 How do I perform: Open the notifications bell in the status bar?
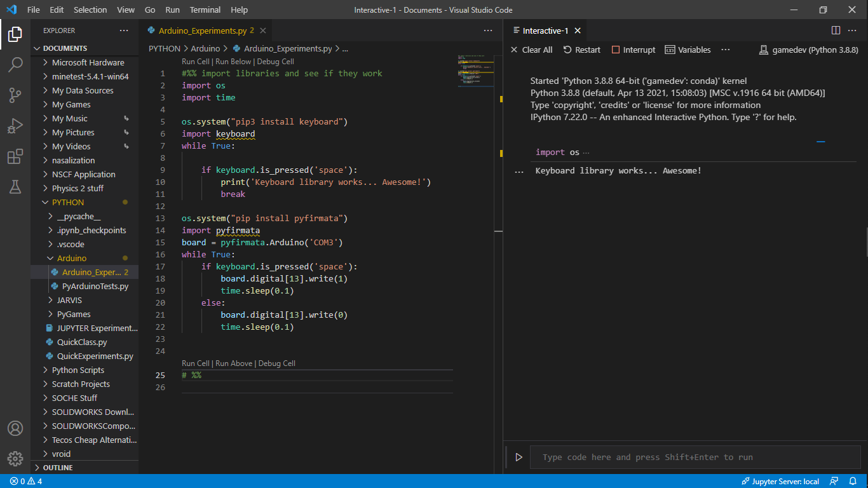[x=854, y=481]
